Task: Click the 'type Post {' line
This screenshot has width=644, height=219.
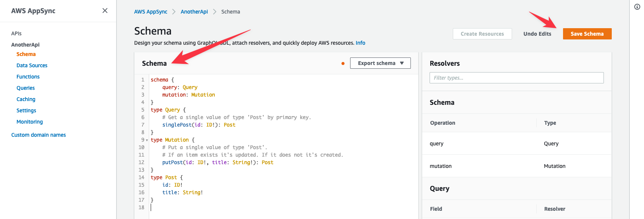Action: (167, 177)
